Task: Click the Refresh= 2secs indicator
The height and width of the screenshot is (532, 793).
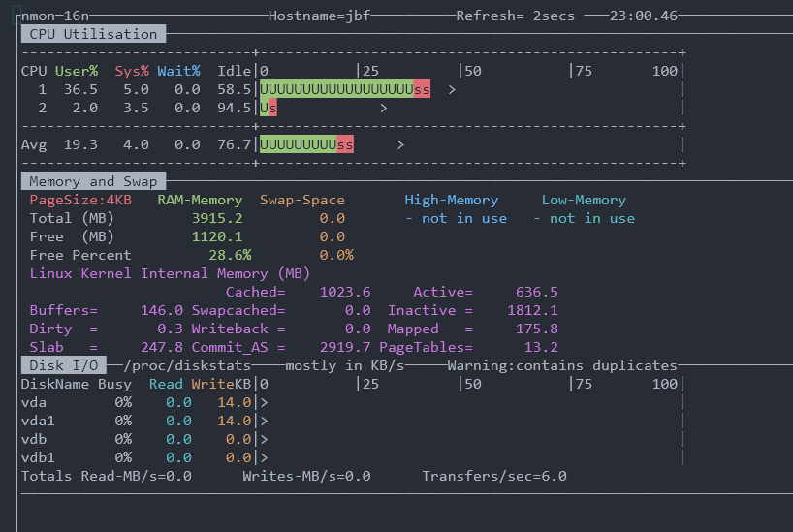Action: (x=515, y=16)
